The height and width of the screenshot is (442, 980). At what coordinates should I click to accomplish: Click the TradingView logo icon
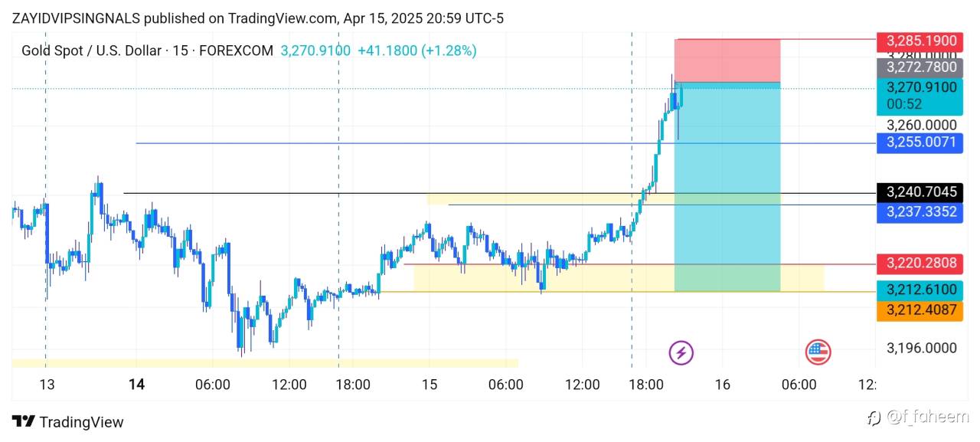point(23,421)
